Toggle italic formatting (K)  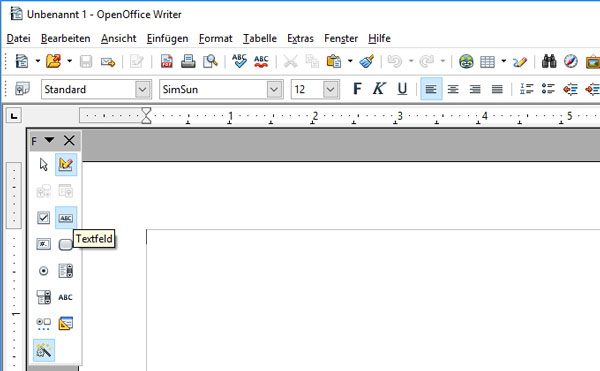click(x=379, y=89)
